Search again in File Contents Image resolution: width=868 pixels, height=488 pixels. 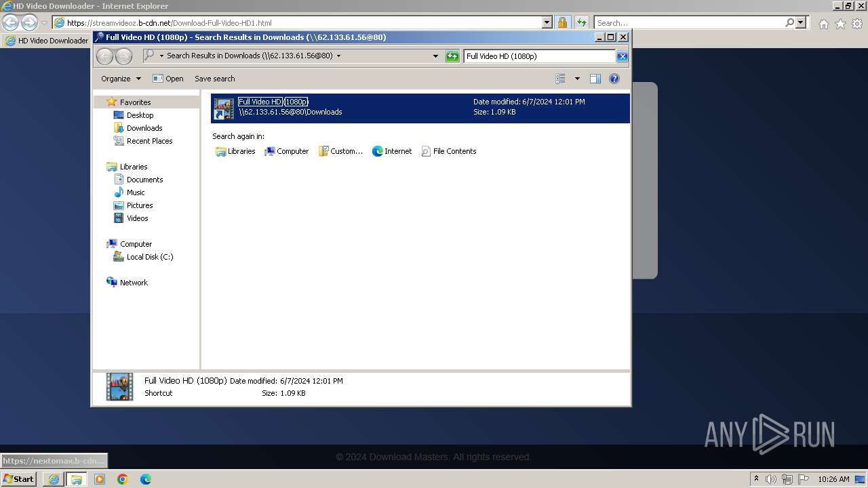point(448,151)
